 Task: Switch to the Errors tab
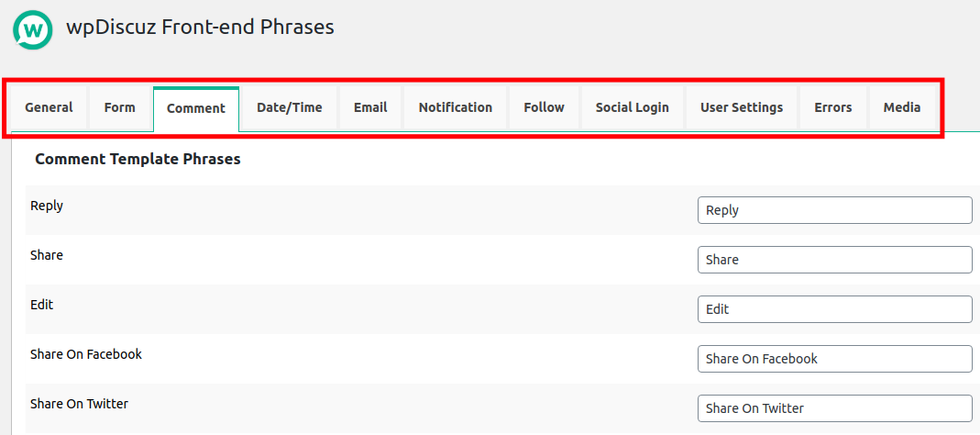pos(833,107)
